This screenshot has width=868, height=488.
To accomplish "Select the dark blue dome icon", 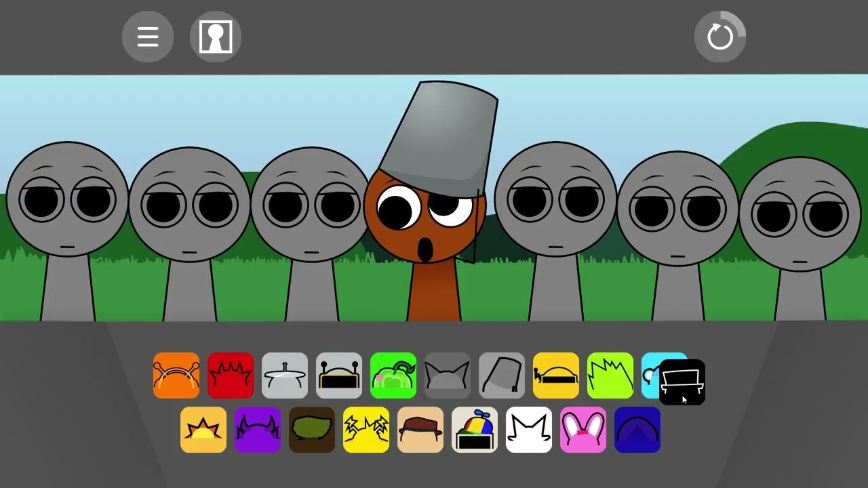I will (x=637, y=430).
